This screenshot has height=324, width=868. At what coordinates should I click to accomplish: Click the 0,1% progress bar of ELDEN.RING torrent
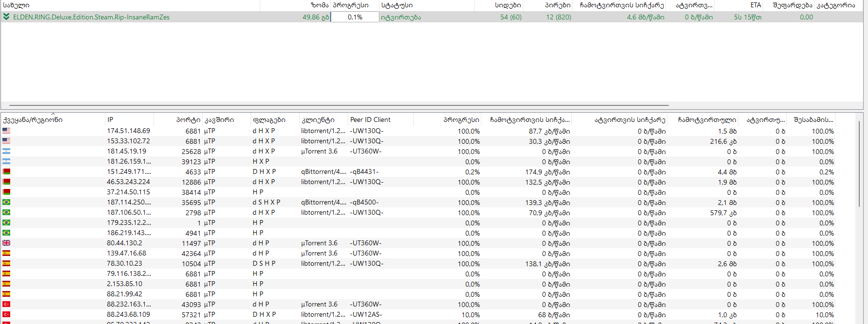coord(355,17)
